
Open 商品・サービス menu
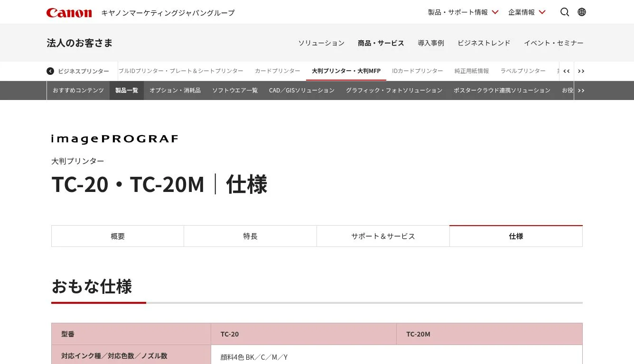tap(381, 43)
